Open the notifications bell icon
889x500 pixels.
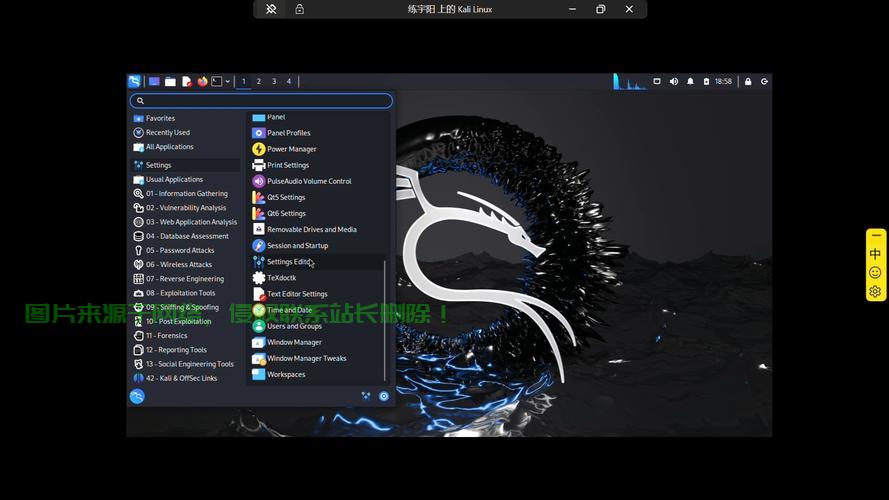(690, 82)
